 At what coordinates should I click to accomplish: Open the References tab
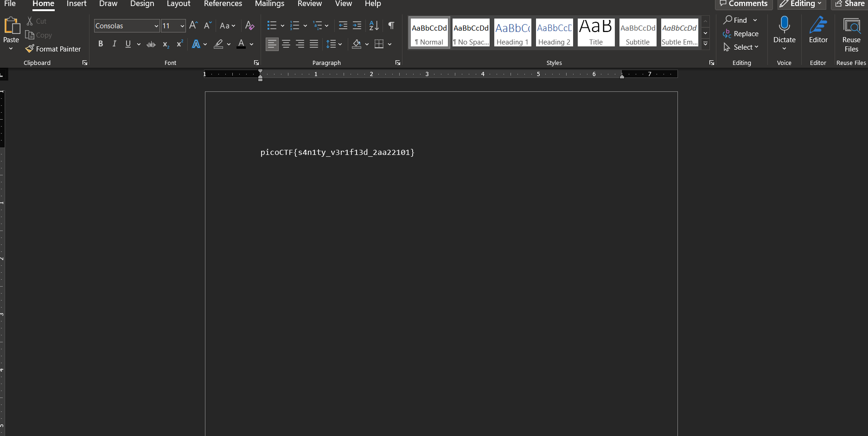click(223, 4)
